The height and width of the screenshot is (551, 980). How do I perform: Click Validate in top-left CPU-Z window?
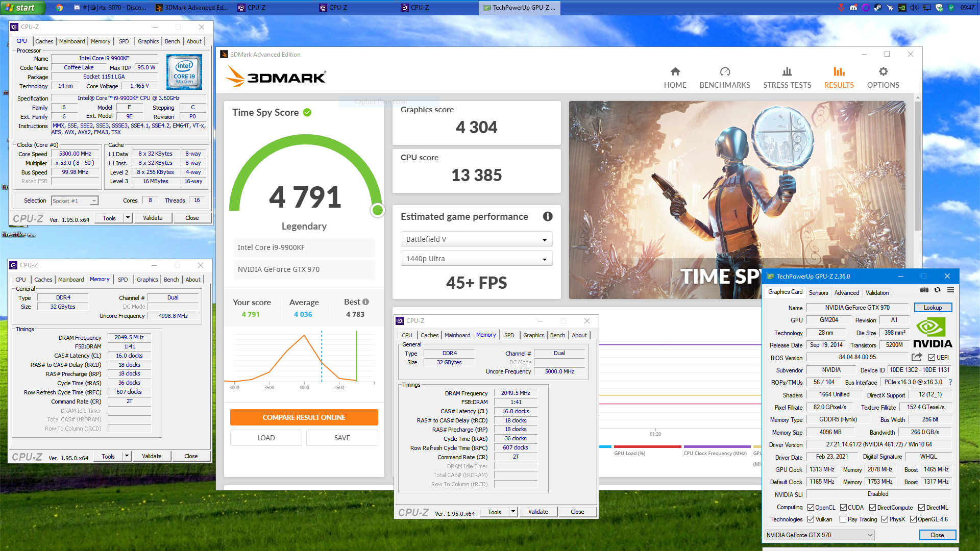tap(153, 218)
